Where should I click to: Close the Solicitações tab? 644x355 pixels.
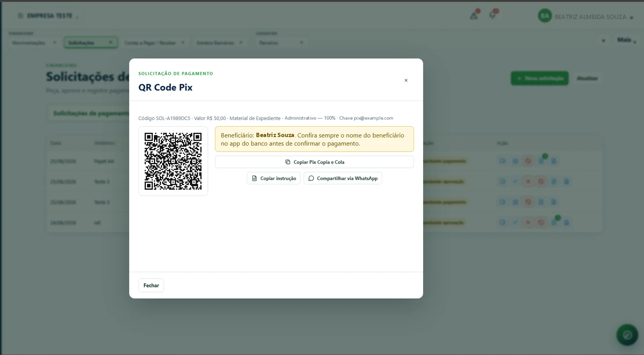[x=111, y=42]
